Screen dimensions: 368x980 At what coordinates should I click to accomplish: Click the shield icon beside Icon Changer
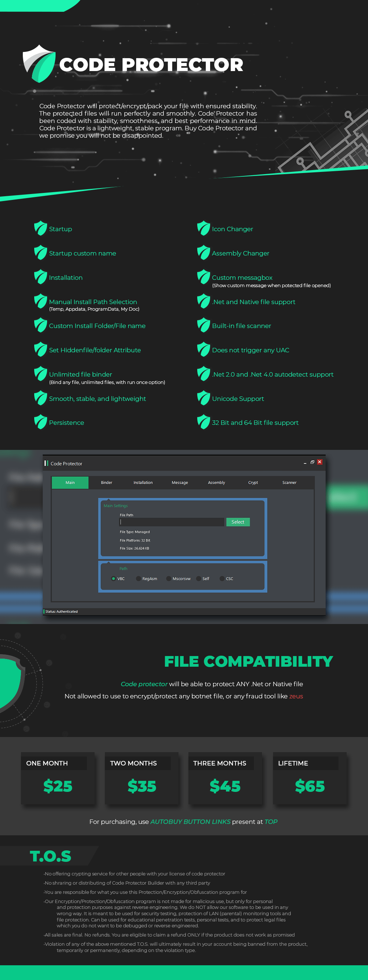click(204, 228)
